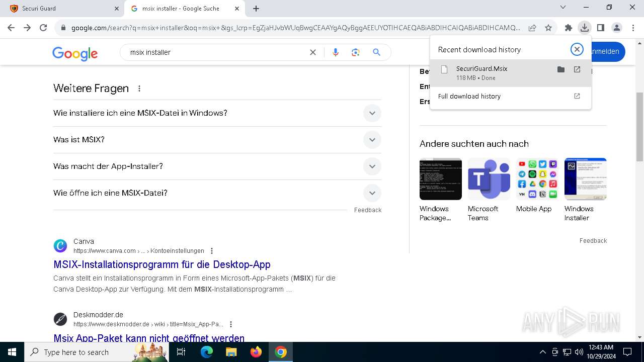This screenshot has width=644, height=362.
Task: Search by image with Google Lens
Action: point(356,52)
